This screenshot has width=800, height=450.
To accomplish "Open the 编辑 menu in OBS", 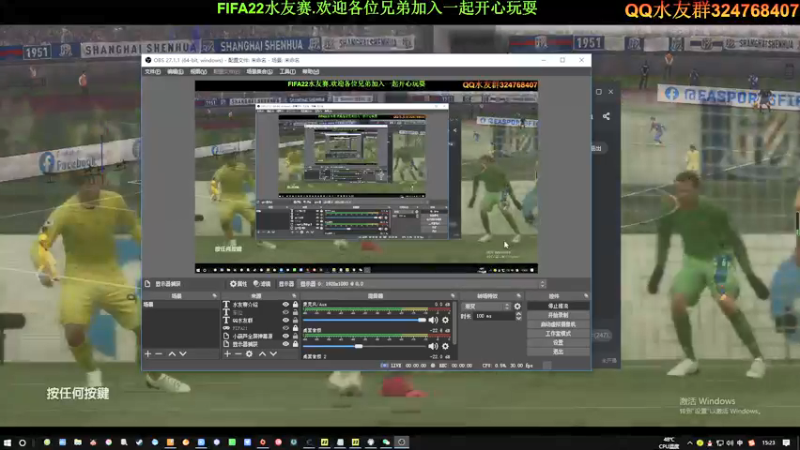I will coord(175,72).
